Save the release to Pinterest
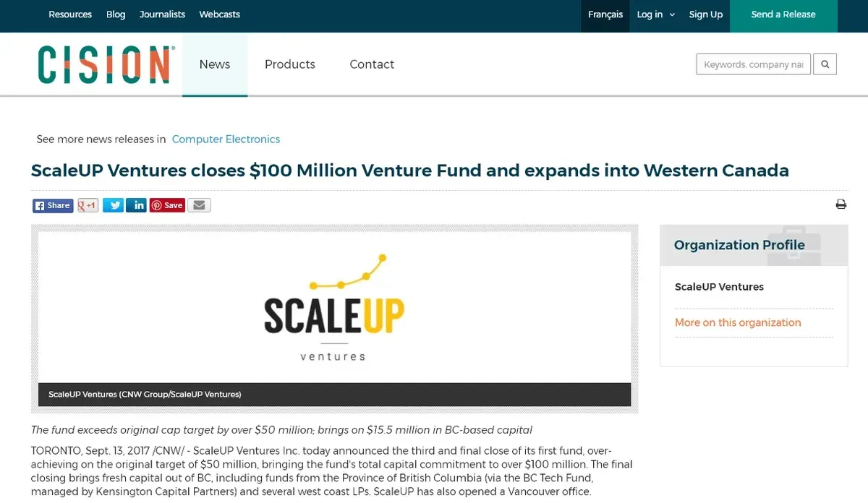 tap(167, 205)
